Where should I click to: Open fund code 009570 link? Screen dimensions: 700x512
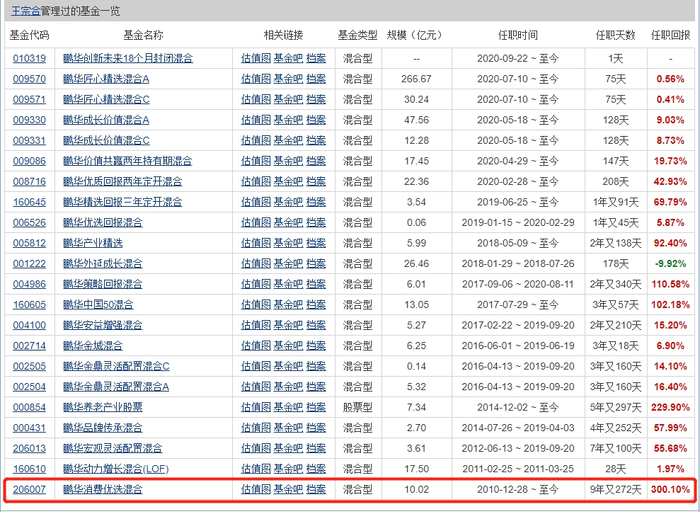click(29, 79)
